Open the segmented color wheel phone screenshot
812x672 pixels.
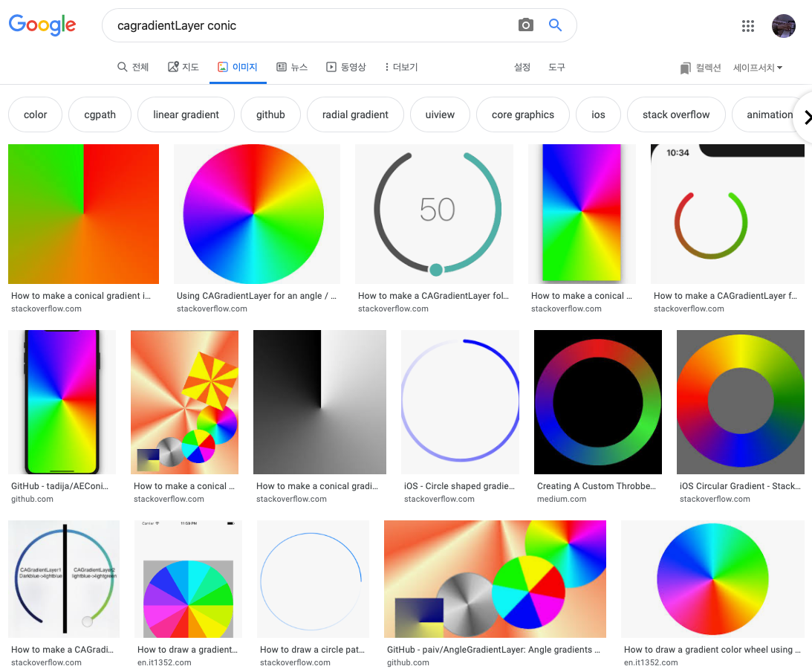click(189, 579)
